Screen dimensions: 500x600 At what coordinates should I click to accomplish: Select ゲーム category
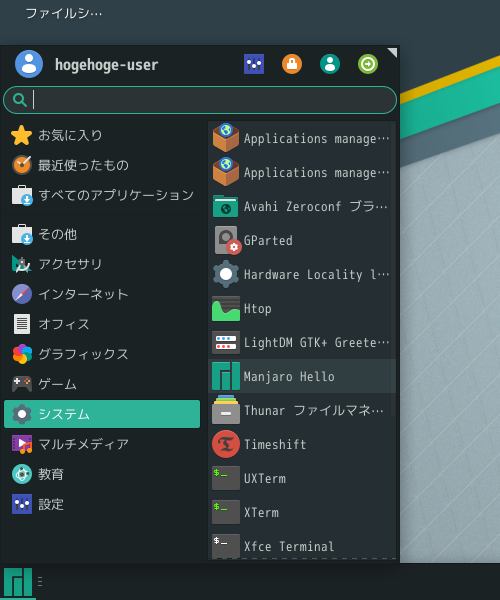(102, 384)
